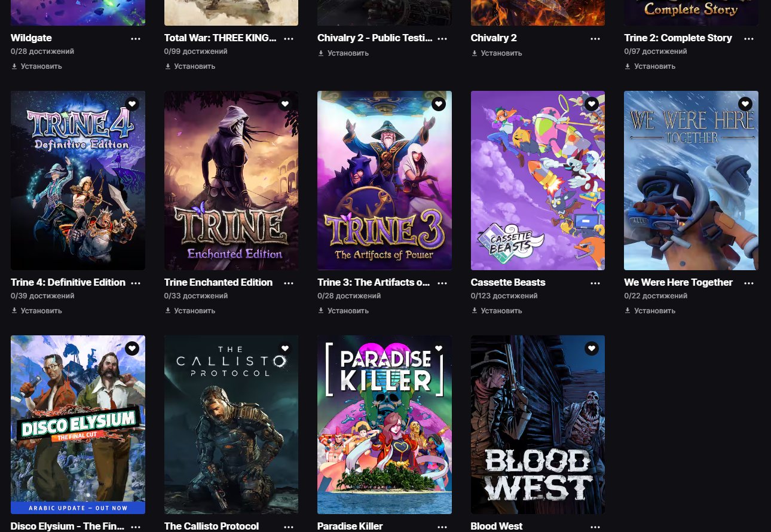The width and height of the screenshot is (771, 532).
Task: Click heart icon on The Callisto Protocol cover
Action: pos(285,348)
